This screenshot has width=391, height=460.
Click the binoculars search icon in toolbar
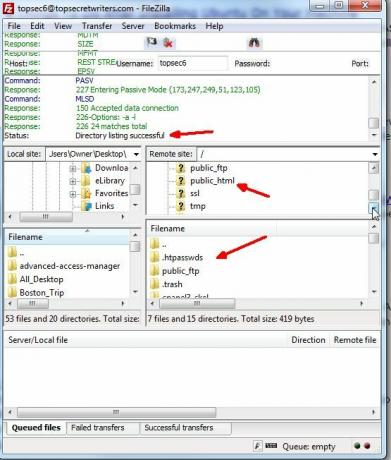click(x=254, y=43)
